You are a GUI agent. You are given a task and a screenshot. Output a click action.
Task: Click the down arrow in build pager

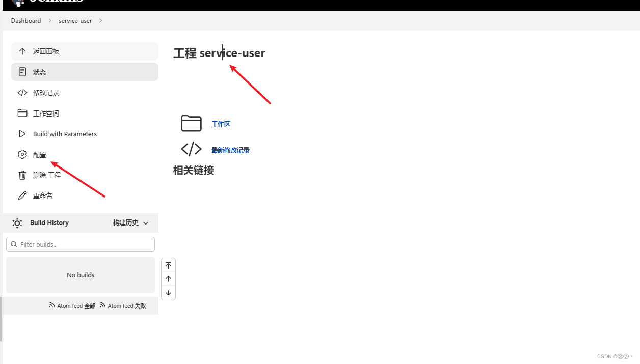coord(168,293)
